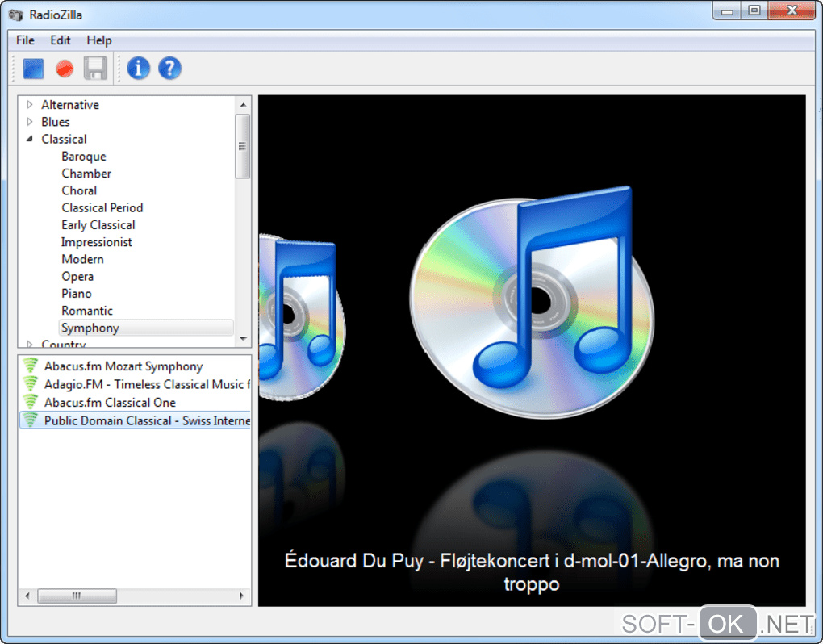Open the File menu
Image resolution: width=823 pixels, height=644 pixels.
(25, 40)
